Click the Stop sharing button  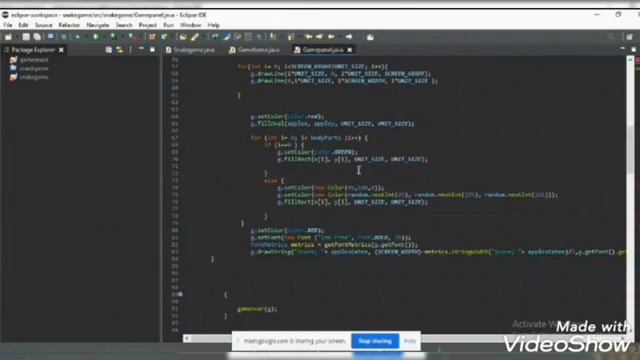(375, 341)
